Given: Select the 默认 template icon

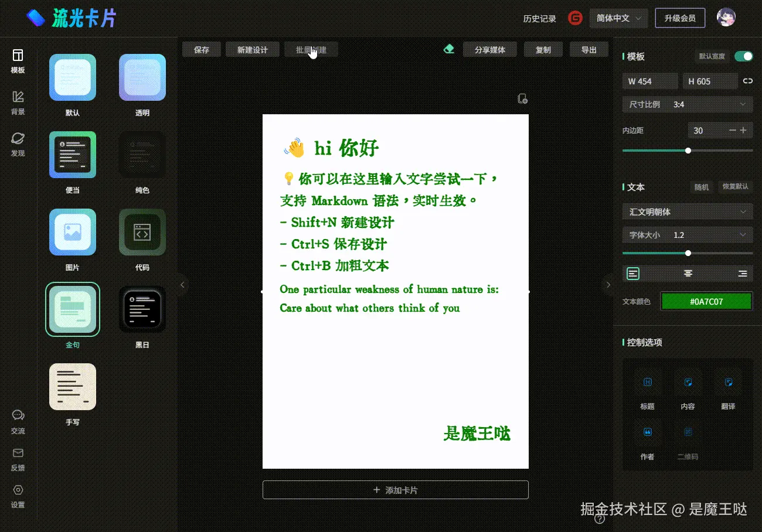Looking at the screenshot, I should (73, 77).
